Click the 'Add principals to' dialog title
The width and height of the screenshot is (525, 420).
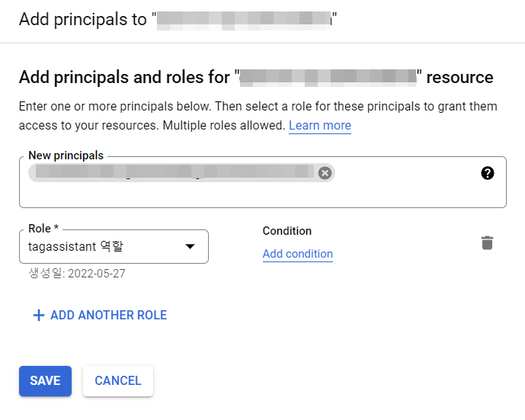pos(82,19)
